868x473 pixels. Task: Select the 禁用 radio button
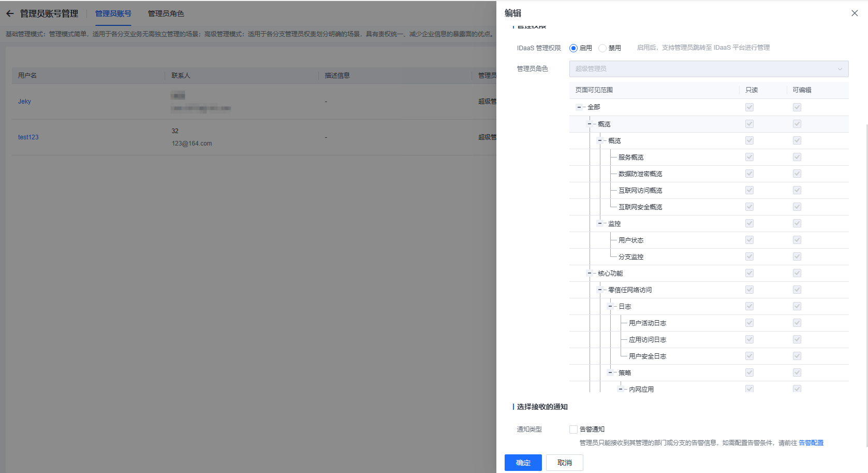602,48
